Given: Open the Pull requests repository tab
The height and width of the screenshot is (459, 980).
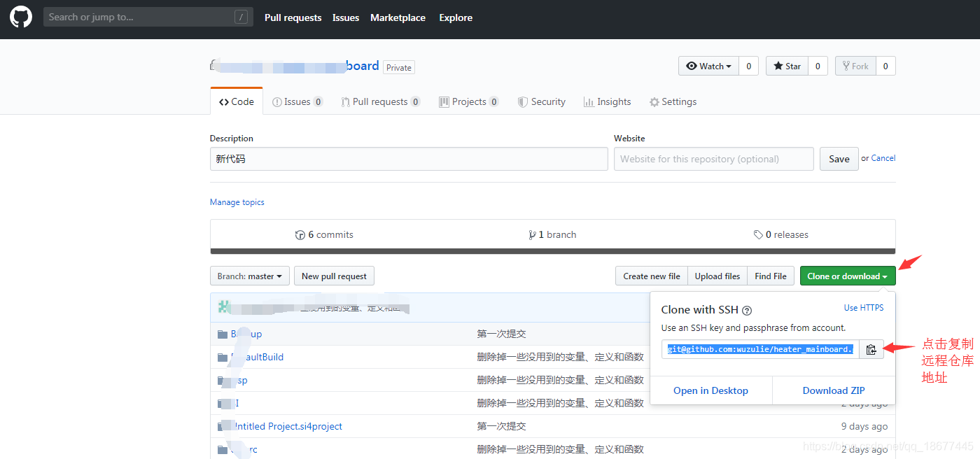Looking at the screenshot, I should (381, 101).
